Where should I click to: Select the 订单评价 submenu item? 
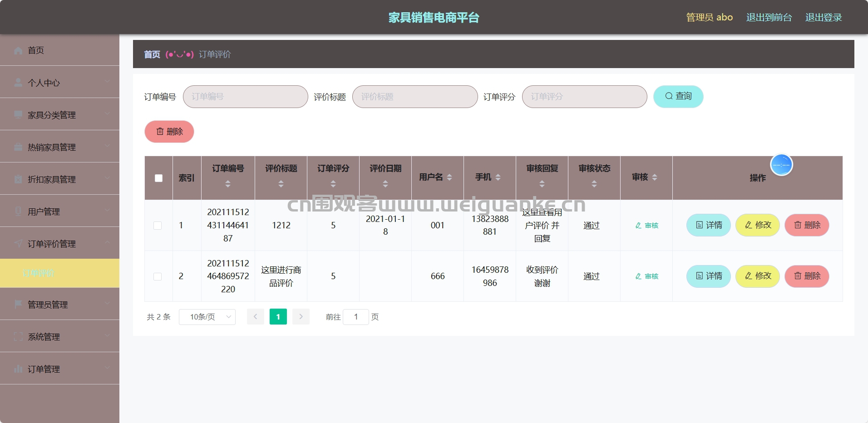tap(59, 273)
